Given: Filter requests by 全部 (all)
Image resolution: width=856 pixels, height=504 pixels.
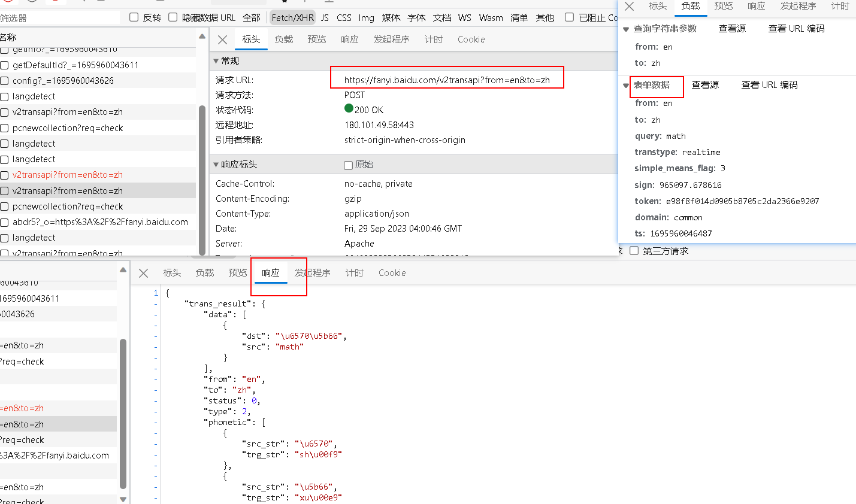Looking at the screenshot, I should (252, 18).
